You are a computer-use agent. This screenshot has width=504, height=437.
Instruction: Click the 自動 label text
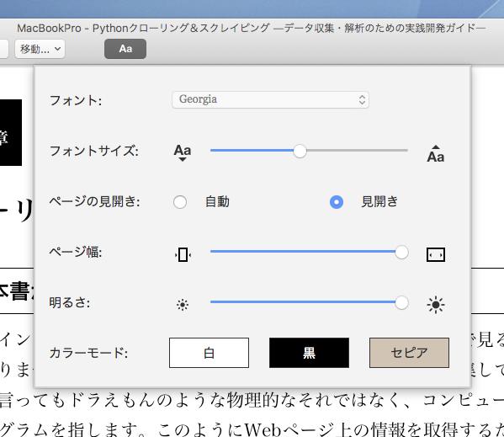point(217,202)
